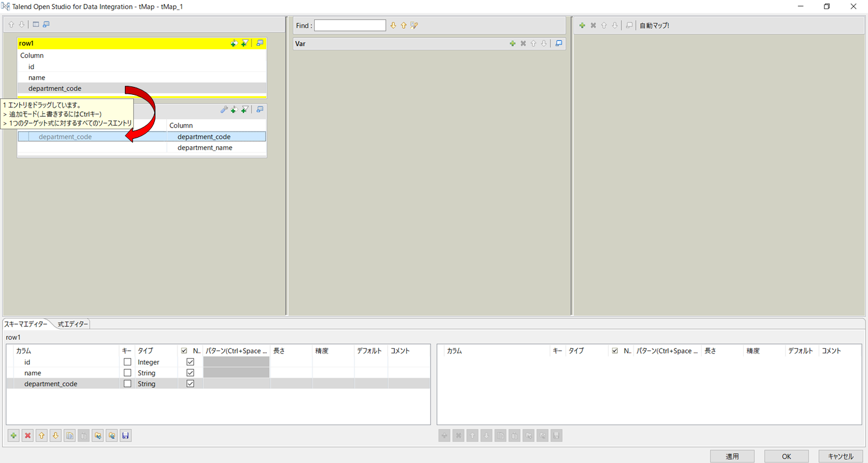Delete the department_code column with red X

click(27, 435)
